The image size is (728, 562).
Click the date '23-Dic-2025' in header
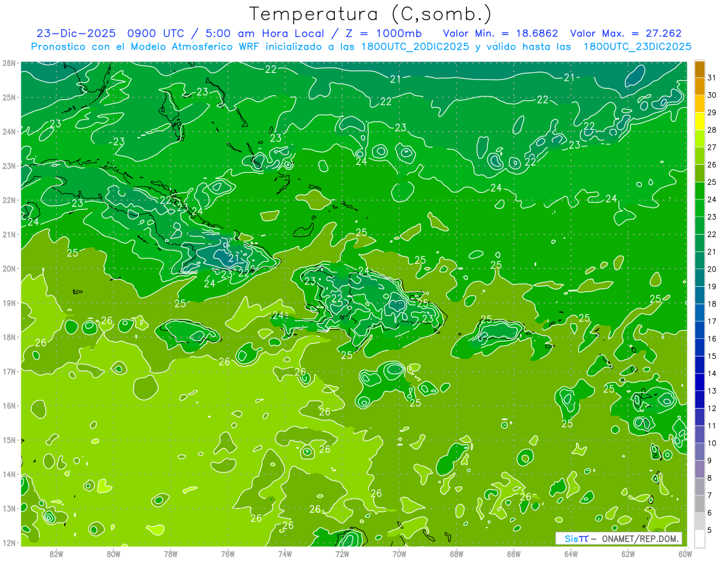(x=76, y=33)
